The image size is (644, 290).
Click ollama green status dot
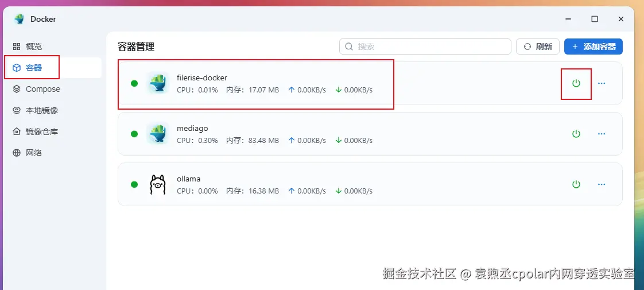coord(134,184)
